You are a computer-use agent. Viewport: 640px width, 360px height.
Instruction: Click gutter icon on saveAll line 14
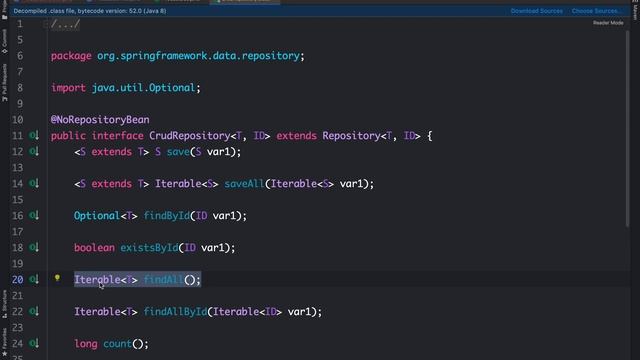tap(34, 183)
